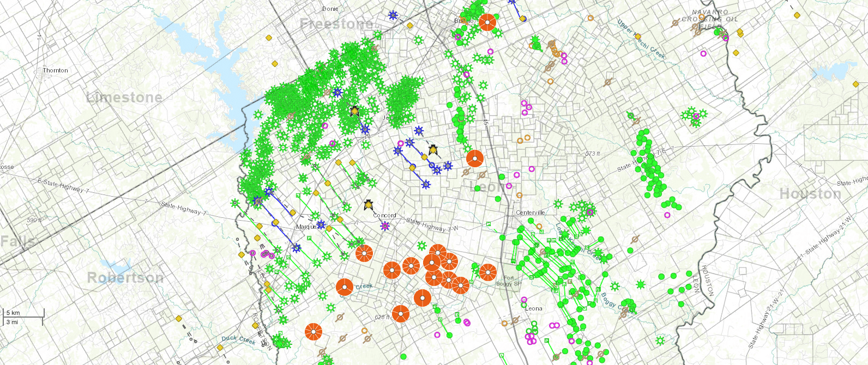This screenshot has height=365, width=868.
Task: Click the Navarro Crossing Oil Field label
Action: 710,19
